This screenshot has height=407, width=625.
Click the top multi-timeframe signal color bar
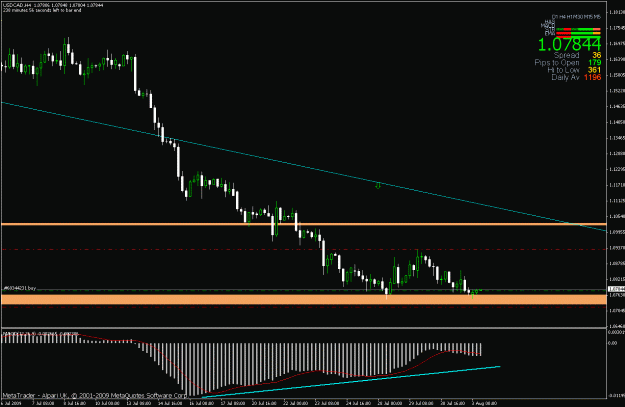tap(578, 29)
